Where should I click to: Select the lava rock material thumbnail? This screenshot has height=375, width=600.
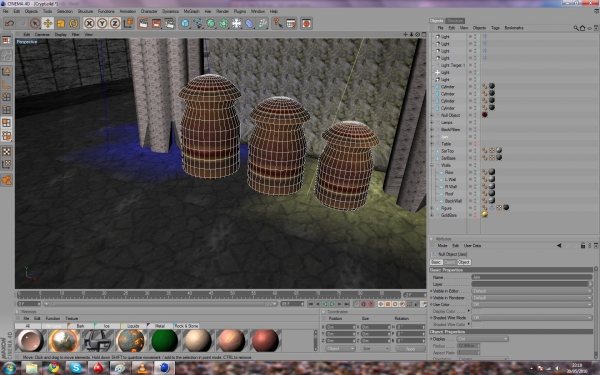(x=131, y=340)
